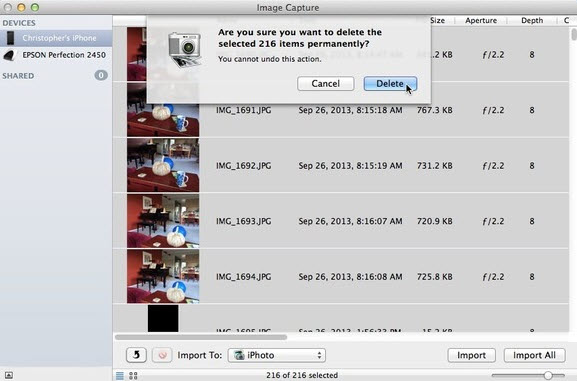Open the Import To iPhoto dropdown
This screenshot has height=381, width=577.
pyautogui.click(x=277, y=355)
